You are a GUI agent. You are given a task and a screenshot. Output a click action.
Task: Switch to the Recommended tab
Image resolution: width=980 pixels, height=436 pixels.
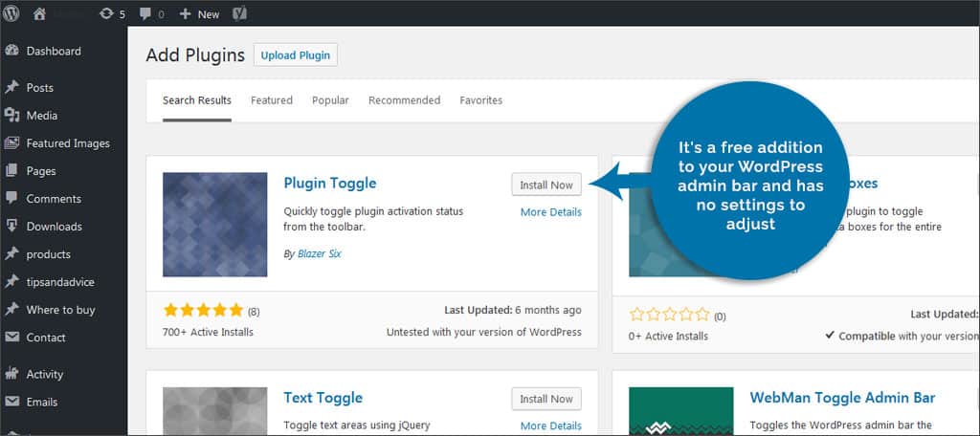[x=405, y=100]
